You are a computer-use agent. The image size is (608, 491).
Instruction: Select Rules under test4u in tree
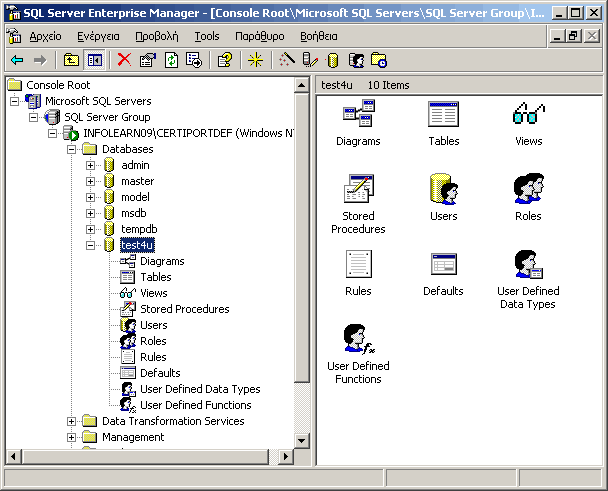tap(153, 357)
